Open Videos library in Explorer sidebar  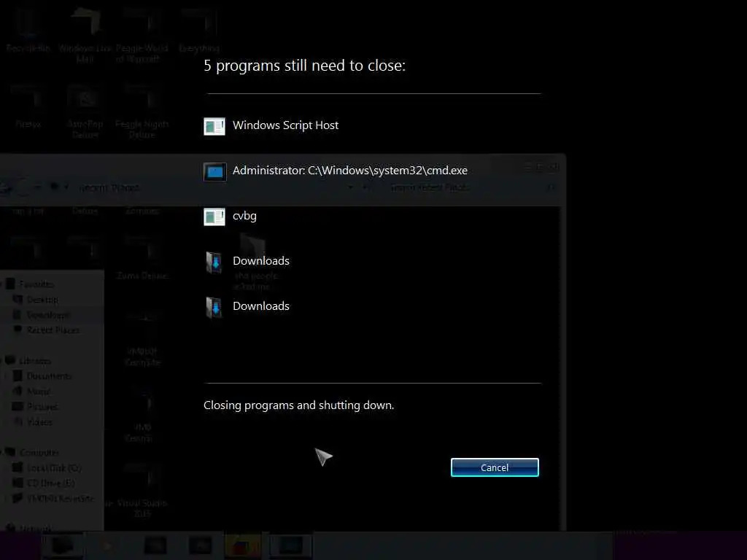click(39, 422)
